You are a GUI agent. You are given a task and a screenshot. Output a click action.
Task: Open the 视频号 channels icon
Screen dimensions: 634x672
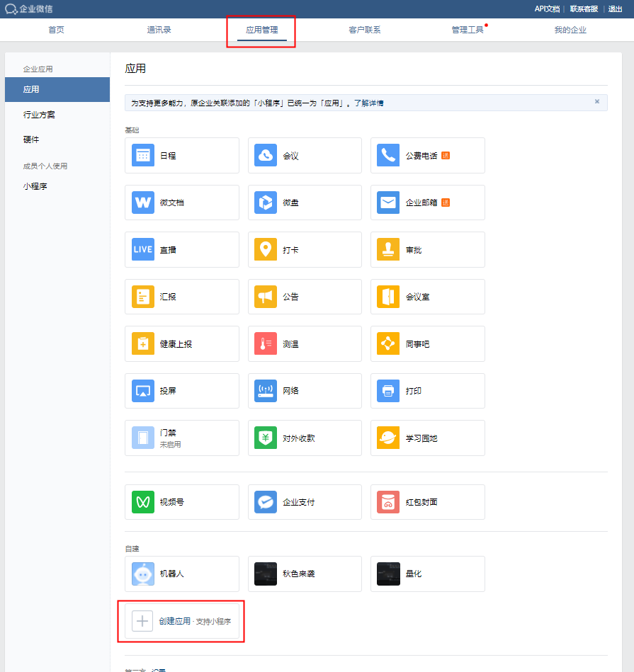tap(143, 502)
